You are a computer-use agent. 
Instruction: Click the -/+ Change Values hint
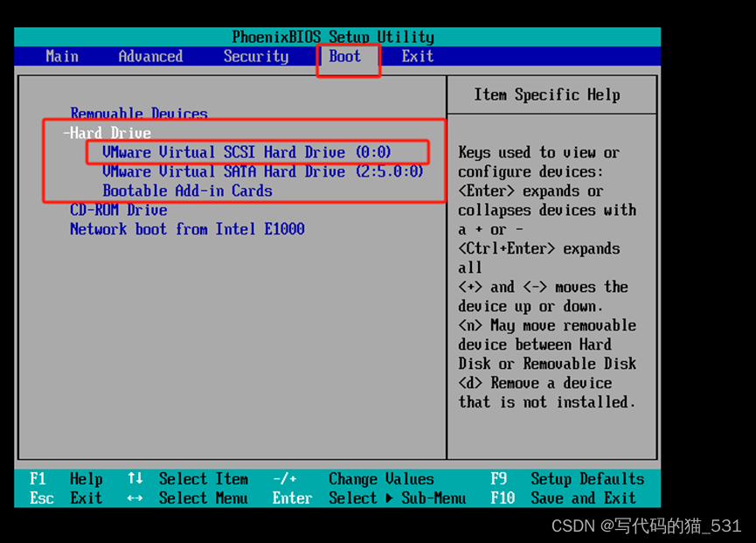pyautogui.click(x=353, y=479)
